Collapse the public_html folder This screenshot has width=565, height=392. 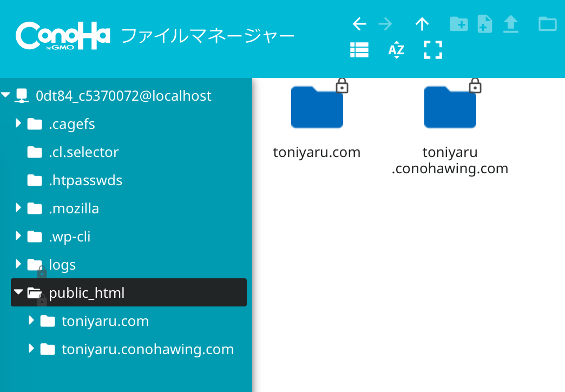coord(18,292)
